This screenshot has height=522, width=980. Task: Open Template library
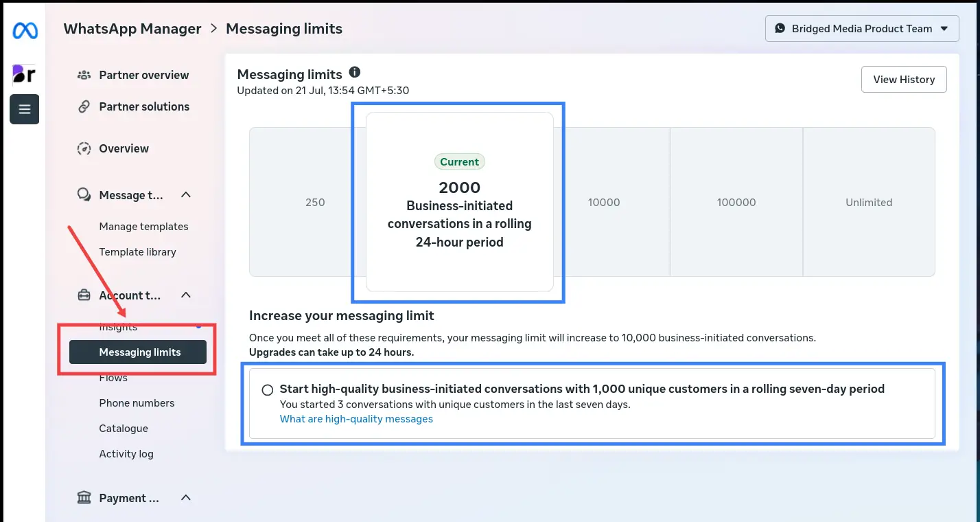tap(137, 252)
